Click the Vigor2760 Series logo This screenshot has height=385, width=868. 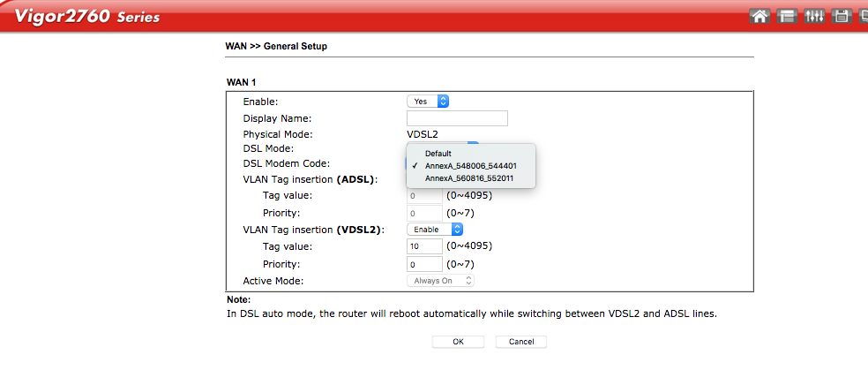click(87, 16)
